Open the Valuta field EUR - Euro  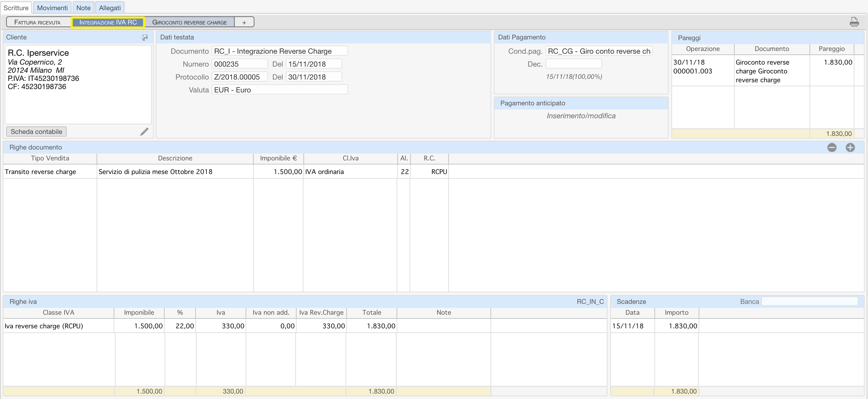[x=280, y=90]
